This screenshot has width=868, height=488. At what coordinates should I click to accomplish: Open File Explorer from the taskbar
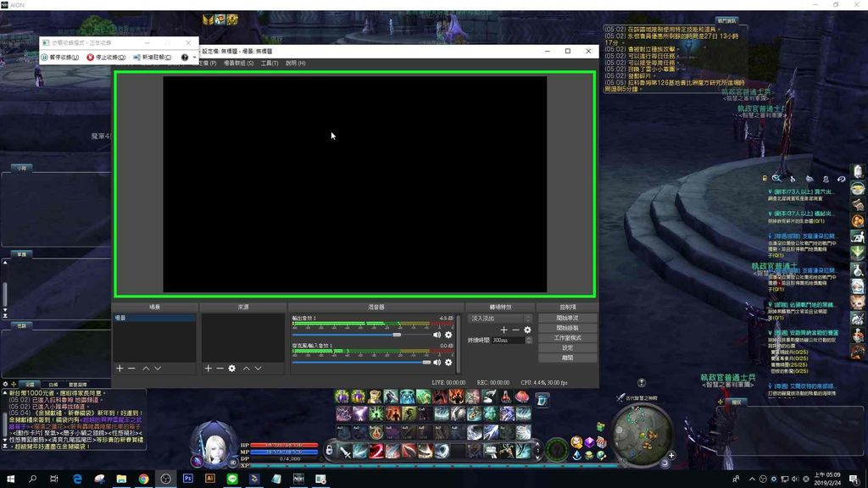coord(121,479)
